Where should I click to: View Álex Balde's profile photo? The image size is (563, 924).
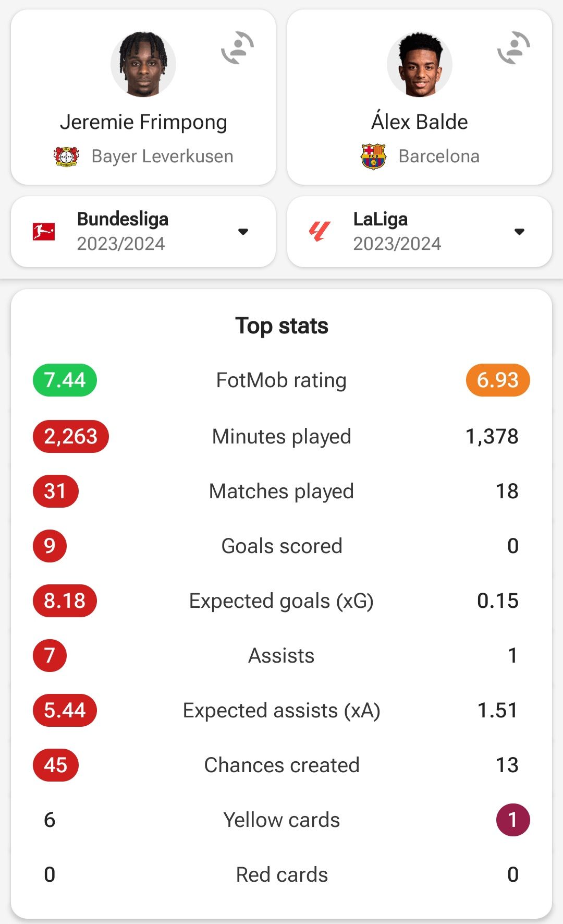[x=420, y=64]
